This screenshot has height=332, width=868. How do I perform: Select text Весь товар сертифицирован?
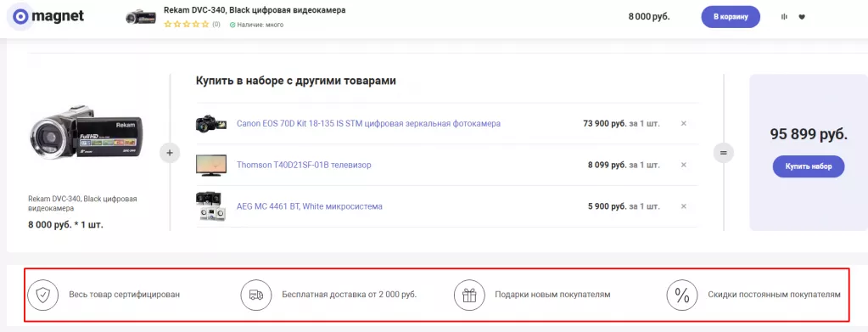(x=125, y=295)
